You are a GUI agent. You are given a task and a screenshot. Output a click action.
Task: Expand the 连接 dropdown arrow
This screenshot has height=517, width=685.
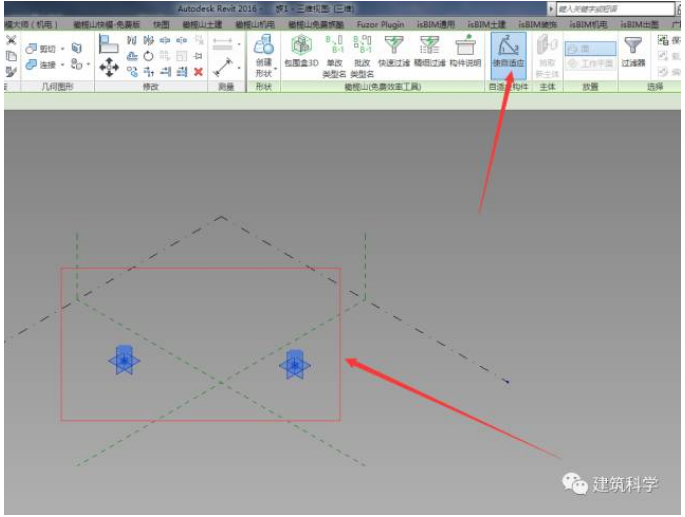(x=63, y=65)
